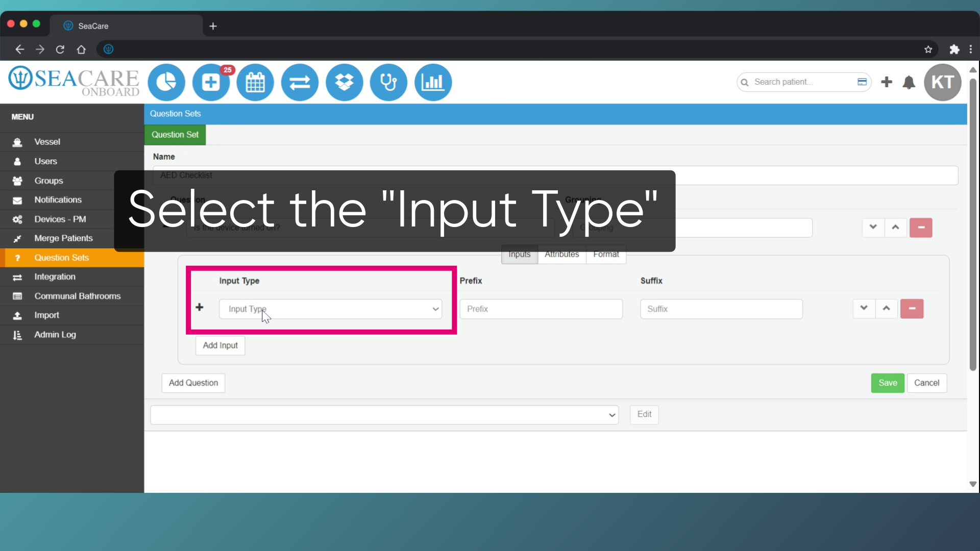Image resolution: width=980 pixels, height=551 pixels.
Task: Open the stethoscope icon in the toolbar
Action: click(388, 82)
